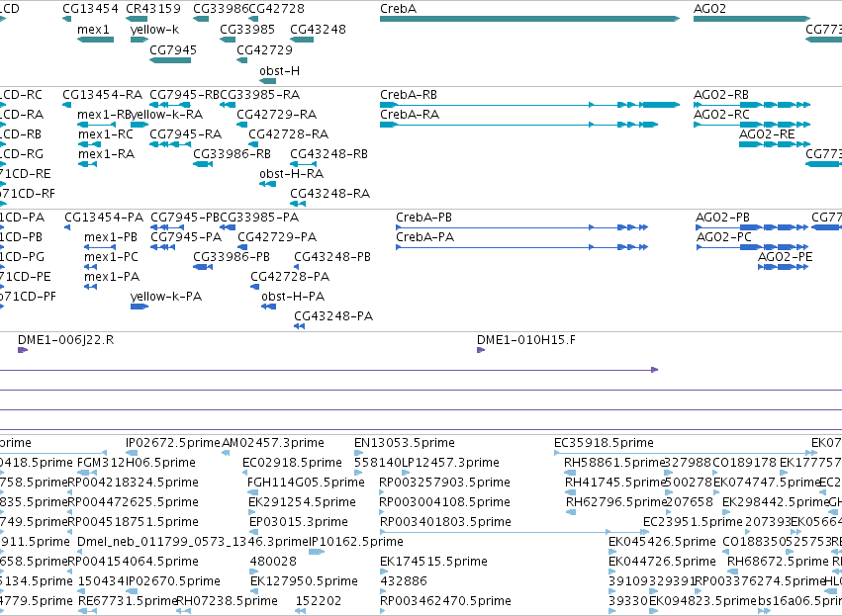The height and width of the screenshot is (616, 842).
Task: Click the CG43248-RB transcript
Action: 304,164
